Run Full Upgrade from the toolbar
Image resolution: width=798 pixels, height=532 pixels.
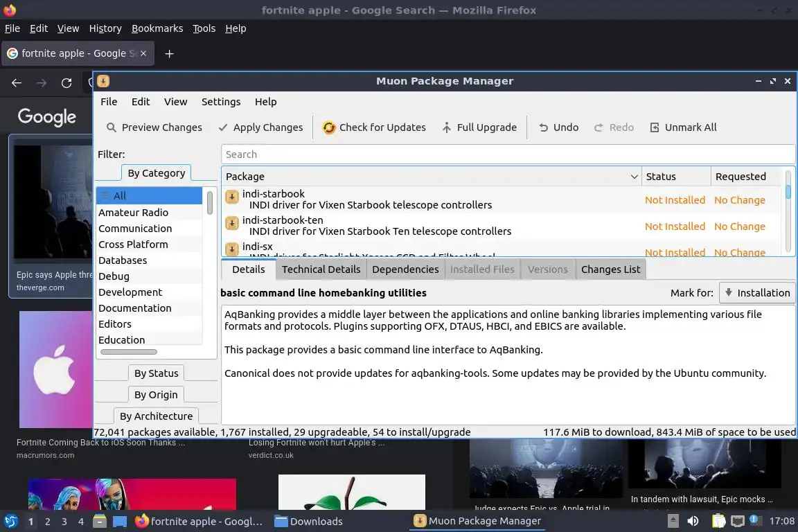pyautogui.click(x=479, y=127)
